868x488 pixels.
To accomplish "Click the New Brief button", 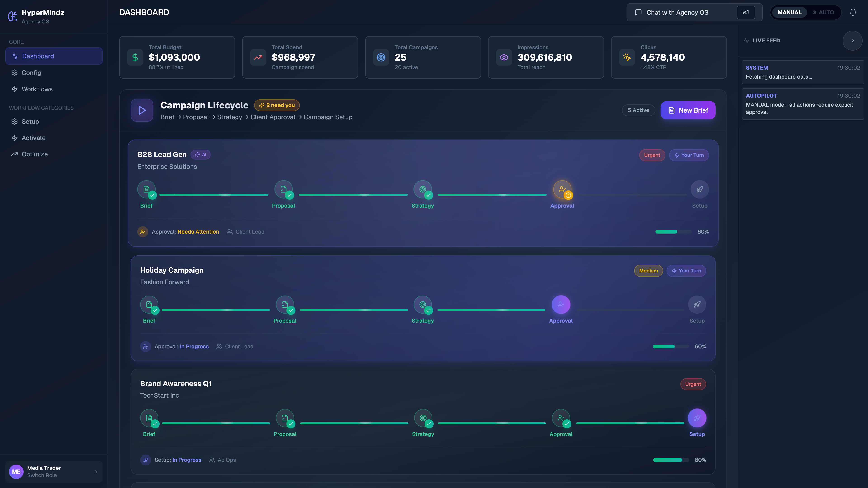I will click(x=688, y=110).
